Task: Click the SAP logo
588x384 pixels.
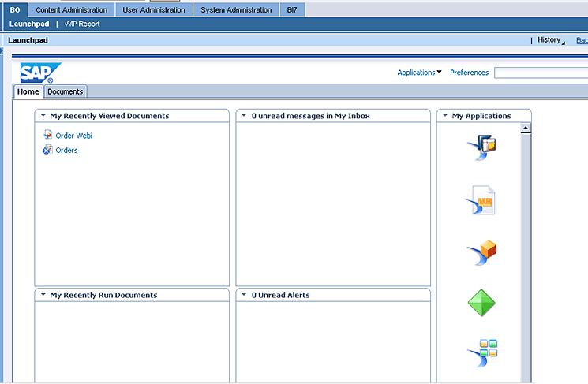Action: coord(37,73)
